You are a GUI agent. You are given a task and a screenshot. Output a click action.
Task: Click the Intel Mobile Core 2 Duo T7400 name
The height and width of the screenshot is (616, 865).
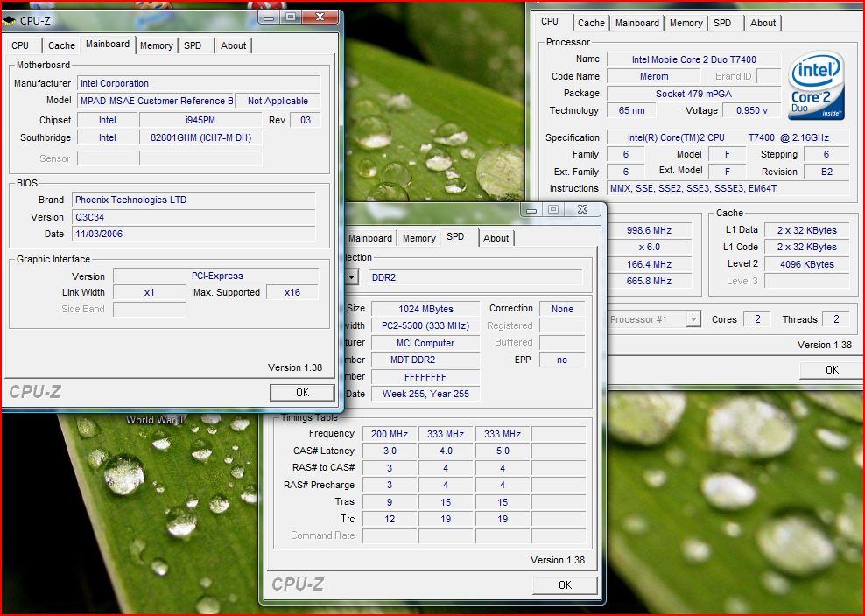tap(694, 59)
